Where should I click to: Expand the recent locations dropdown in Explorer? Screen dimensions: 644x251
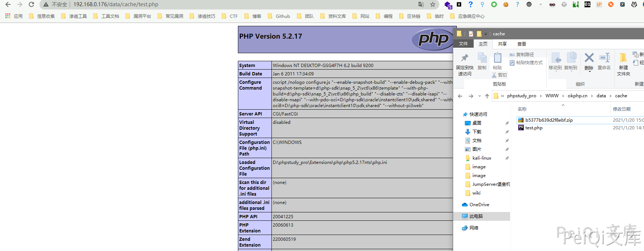[x=480, y=96]
